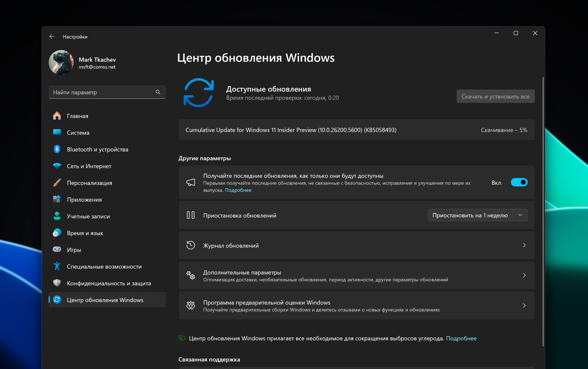Click Скачать и установить все button
The image size is (588, 369).
click(495, 96)
